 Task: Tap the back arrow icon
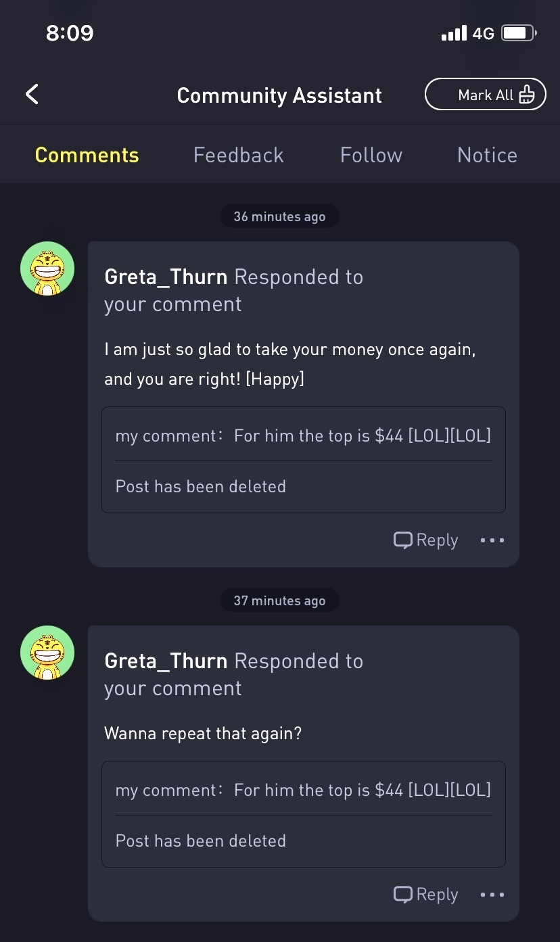(x=32, y=94)
